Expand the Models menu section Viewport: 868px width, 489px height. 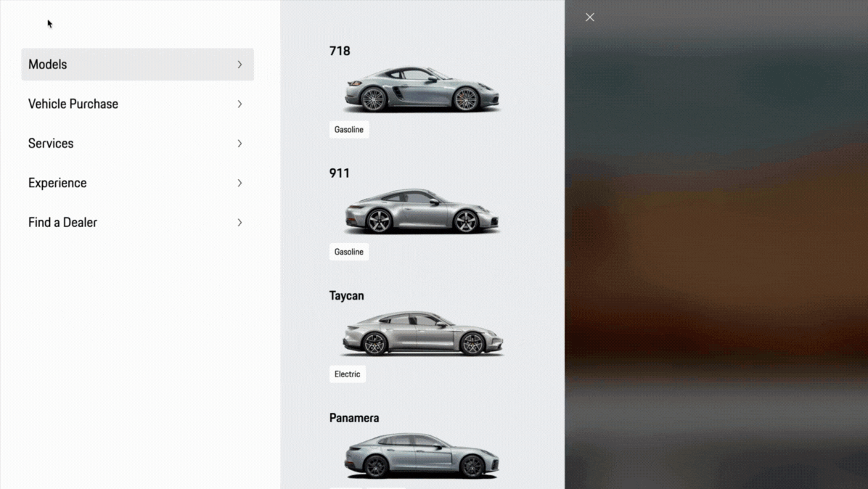pyautogui.click(x=48, y=65)
